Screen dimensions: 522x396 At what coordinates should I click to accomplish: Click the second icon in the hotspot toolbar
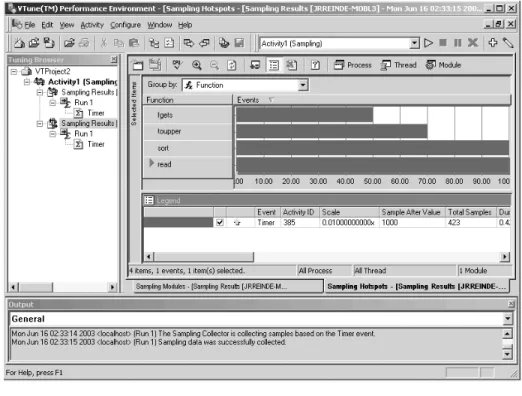(155, 65)
